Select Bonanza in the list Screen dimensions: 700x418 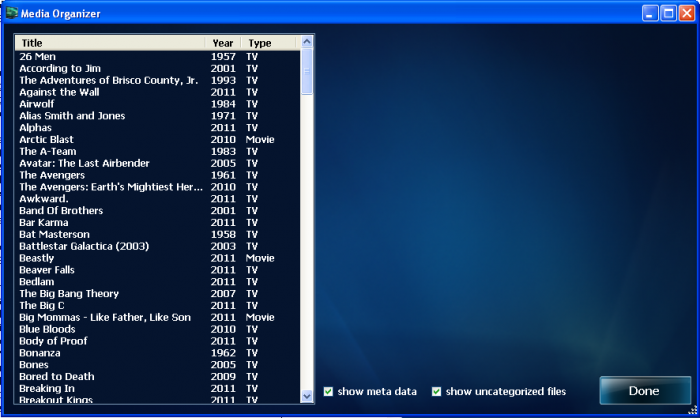tap(158, 353)
